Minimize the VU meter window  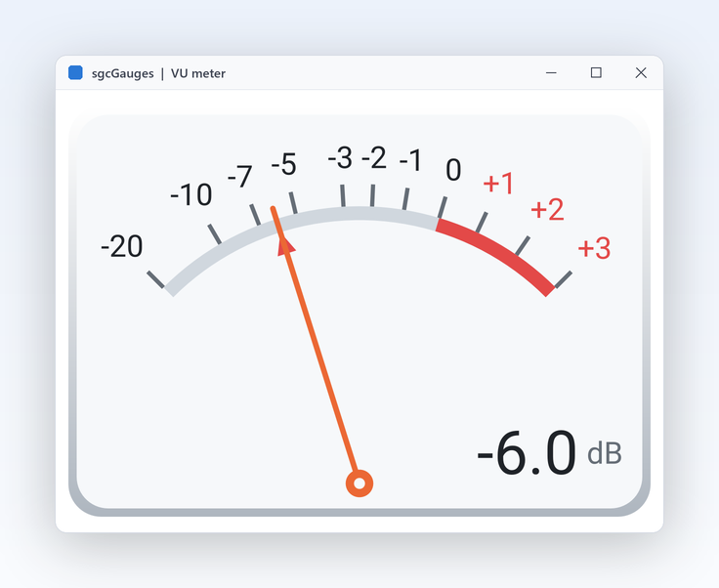click(x=551, y=73)
